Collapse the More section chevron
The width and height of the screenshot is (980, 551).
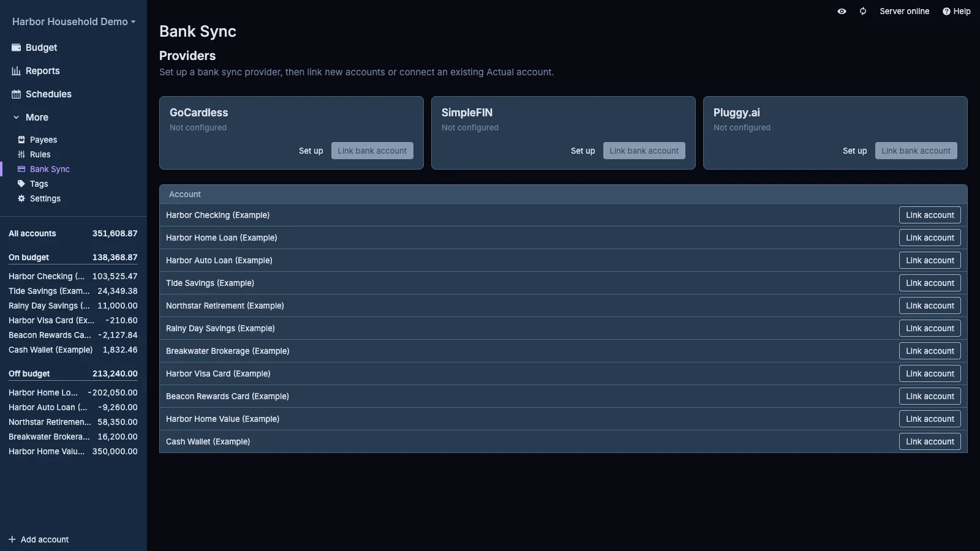(x=17, y=118)
